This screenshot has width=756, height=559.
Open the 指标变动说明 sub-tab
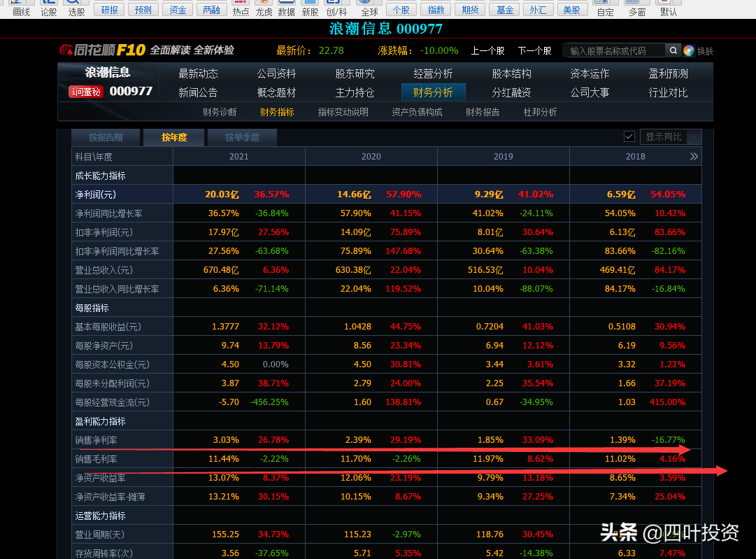click(x=343, y=112)
